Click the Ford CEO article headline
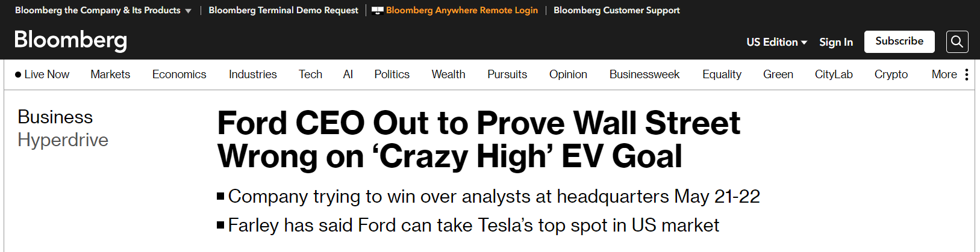 point(478,140)
